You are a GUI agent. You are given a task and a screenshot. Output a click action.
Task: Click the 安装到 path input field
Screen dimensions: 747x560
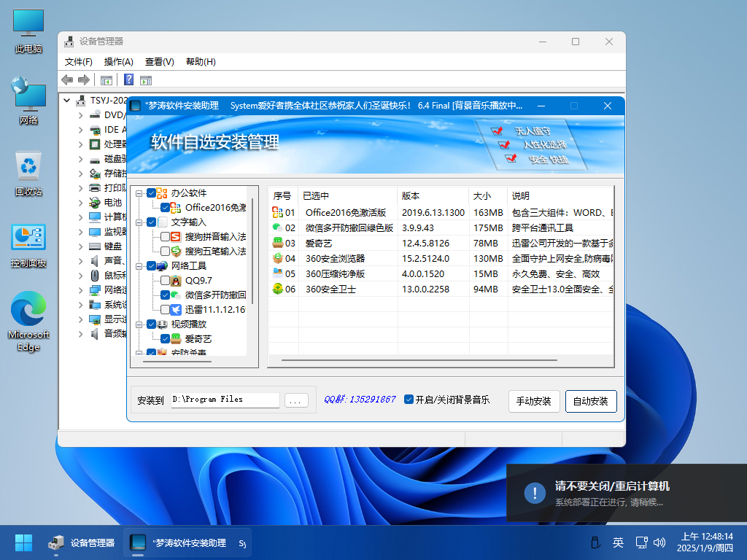[225, 400]
